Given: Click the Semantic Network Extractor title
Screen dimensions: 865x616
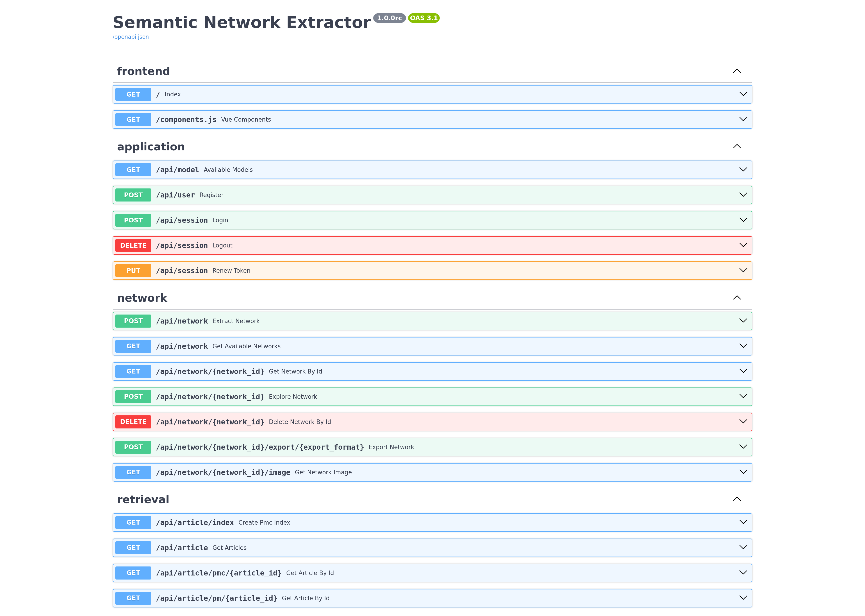Looking at the screenshot, I should [242, 22].
